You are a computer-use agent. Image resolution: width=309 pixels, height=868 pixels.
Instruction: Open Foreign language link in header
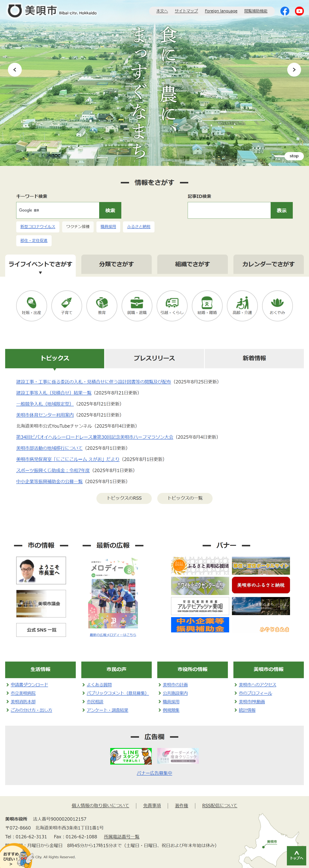221,11
